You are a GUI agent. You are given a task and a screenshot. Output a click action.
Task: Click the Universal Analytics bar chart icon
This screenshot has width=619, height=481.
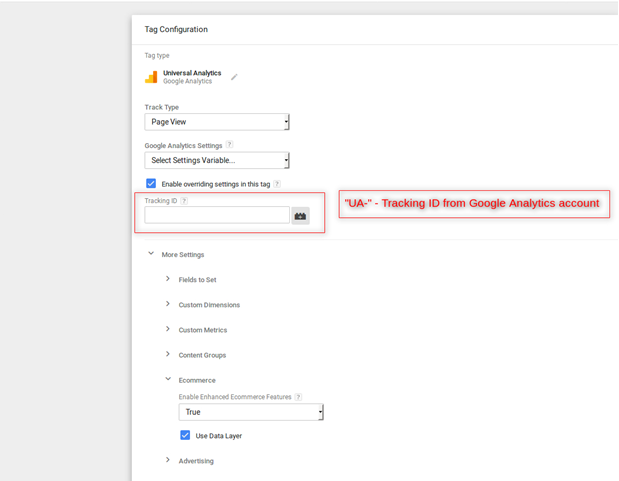tap(151, 77)
